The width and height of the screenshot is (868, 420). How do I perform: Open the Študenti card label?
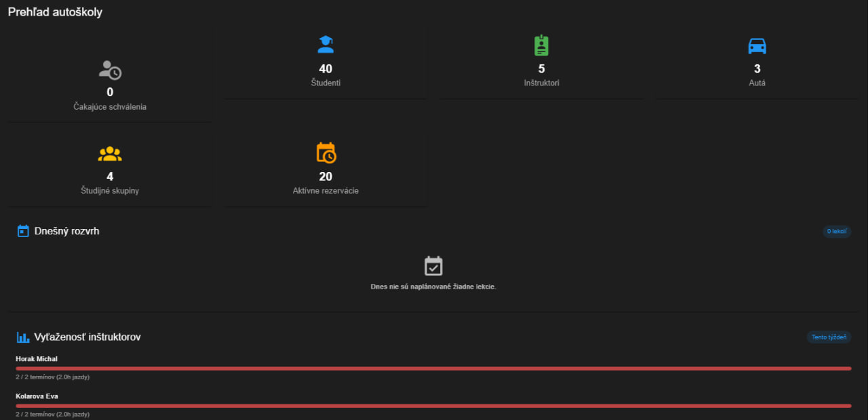(x=325, y=83)
